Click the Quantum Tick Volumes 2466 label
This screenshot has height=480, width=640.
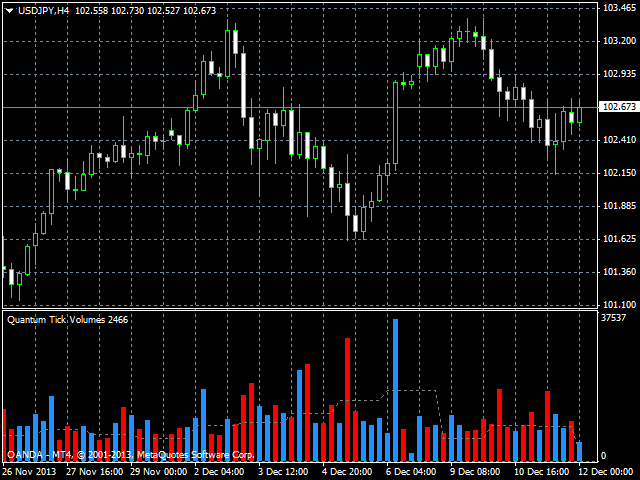67,320
